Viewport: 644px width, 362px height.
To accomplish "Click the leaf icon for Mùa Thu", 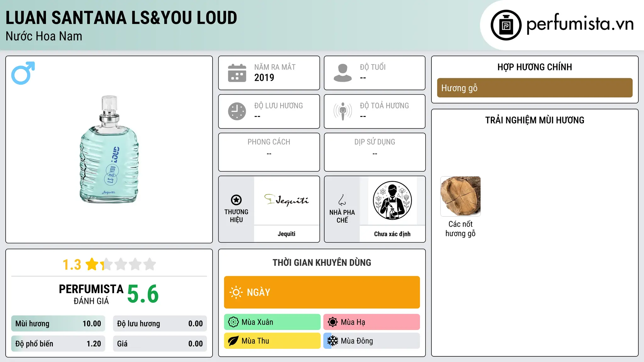I will tap(233, 341).
